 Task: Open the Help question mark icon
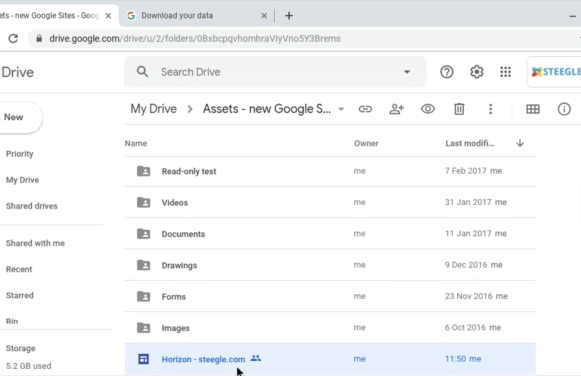point(447,72)
